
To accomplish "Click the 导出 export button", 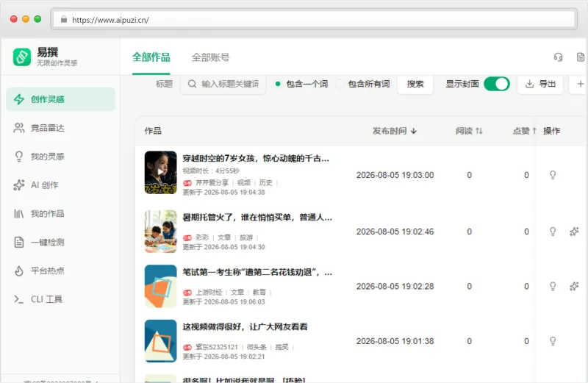I will click(x=540, y=84).
